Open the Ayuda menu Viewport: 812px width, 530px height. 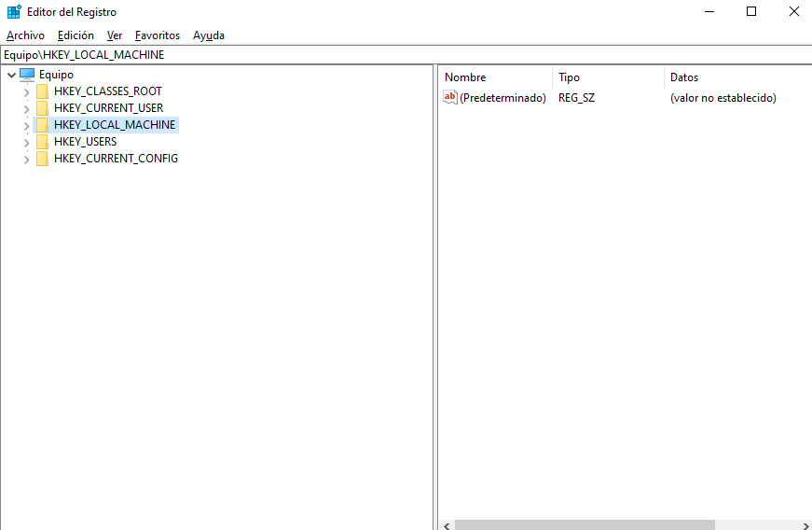(x=209, y=35)
